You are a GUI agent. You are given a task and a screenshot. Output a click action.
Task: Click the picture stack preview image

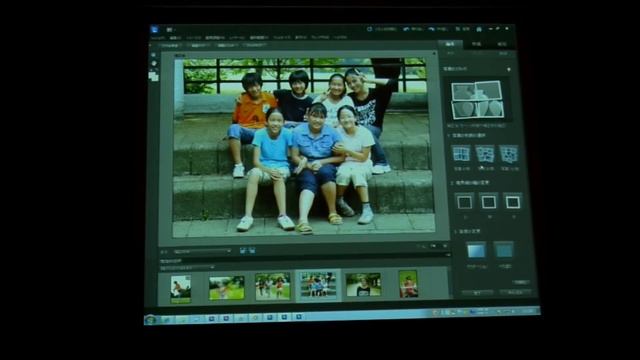coord(477,100)
